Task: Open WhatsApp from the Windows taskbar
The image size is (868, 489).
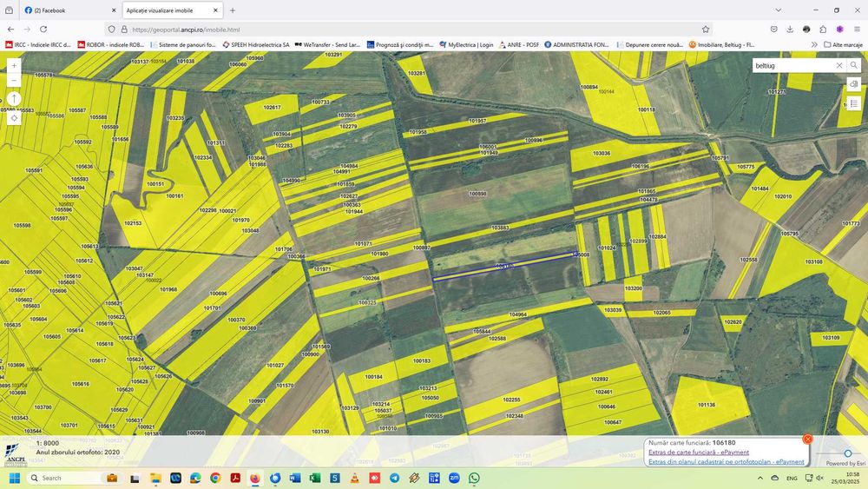Action: click(x=475, y=478)
